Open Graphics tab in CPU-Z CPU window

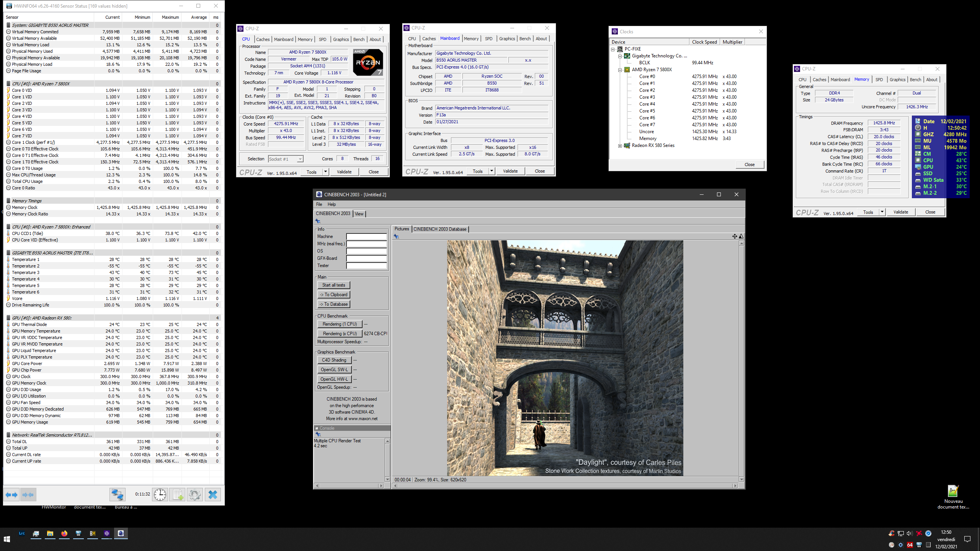coord(341,39)
